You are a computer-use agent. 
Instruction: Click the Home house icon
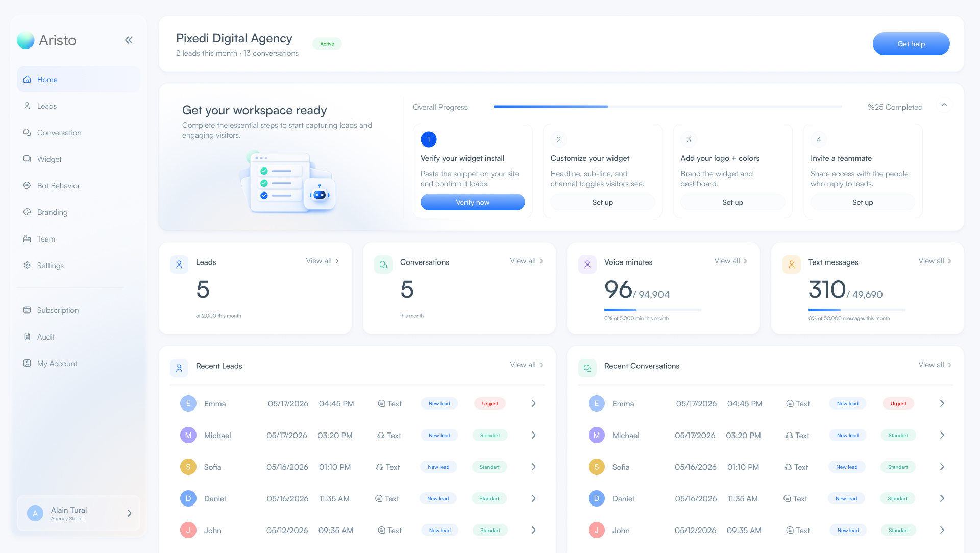click(27, 80)
